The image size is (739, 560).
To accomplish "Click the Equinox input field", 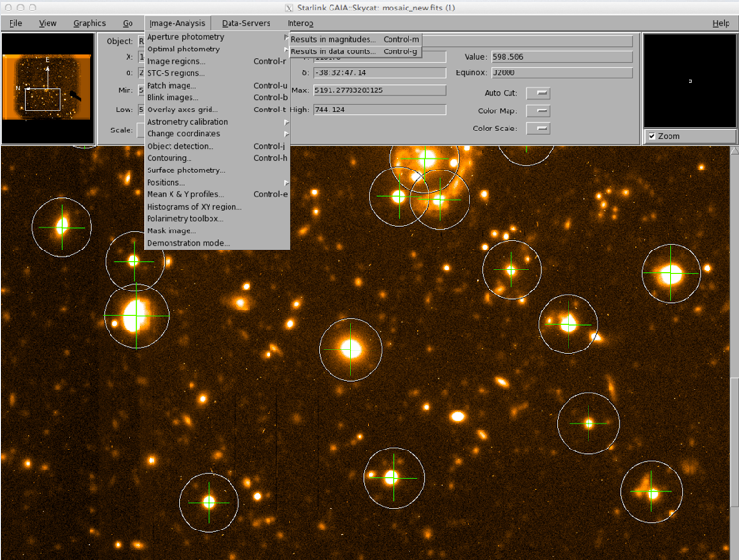I will coord(562,72).
